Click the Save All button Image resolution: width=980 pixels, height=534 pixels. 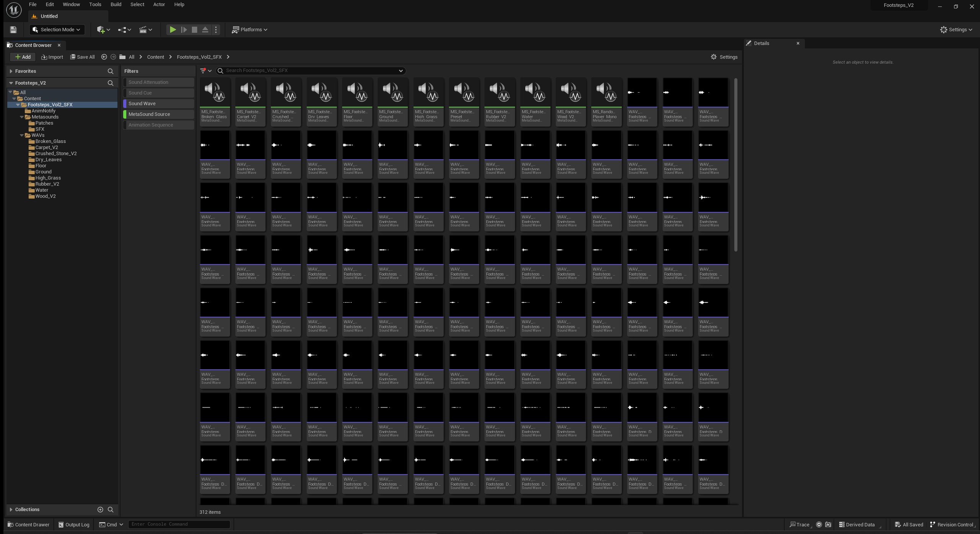pos(82,57)
